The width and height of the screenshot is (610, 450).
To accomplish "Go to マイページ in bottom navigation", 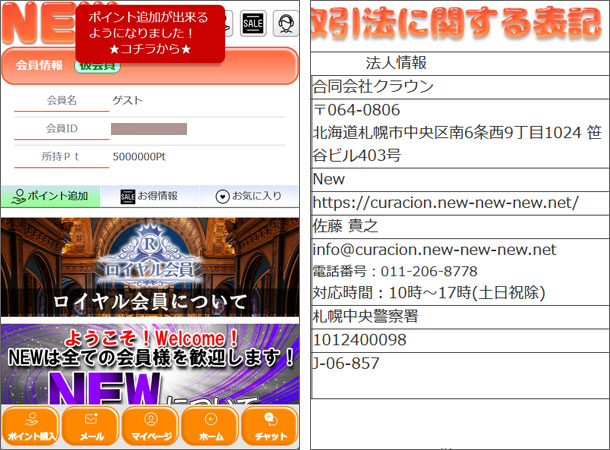I will [150, 426].
